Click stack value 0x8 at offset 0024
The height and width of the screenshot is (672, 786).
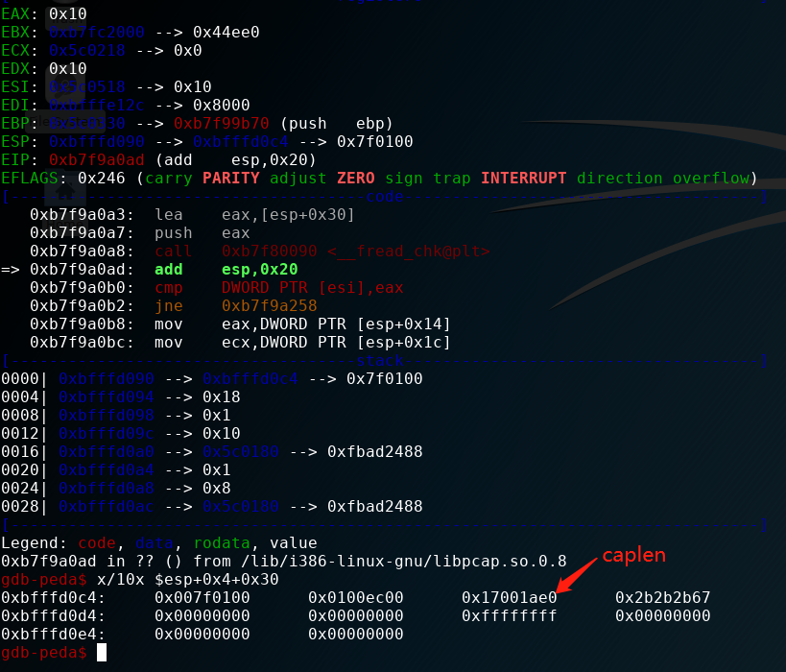tap(217, 488)
